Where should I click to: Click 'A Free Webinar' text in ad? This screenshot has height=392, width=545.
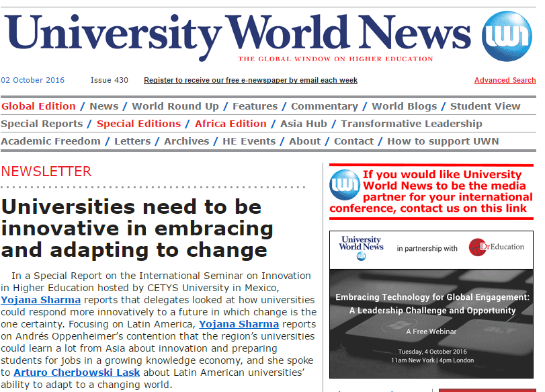point(431,331)
